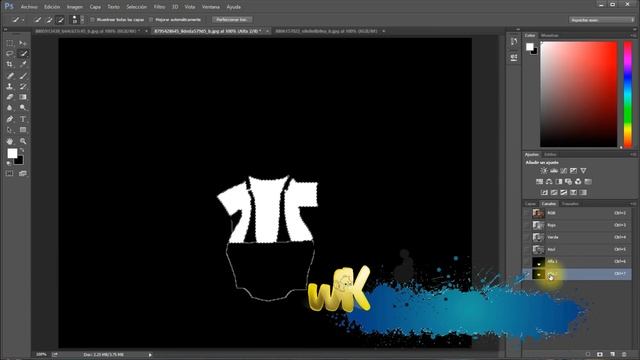Toggle visibility of Verde channel
The width and height of the screenshot is (640, 360).
tap(527, 237)
